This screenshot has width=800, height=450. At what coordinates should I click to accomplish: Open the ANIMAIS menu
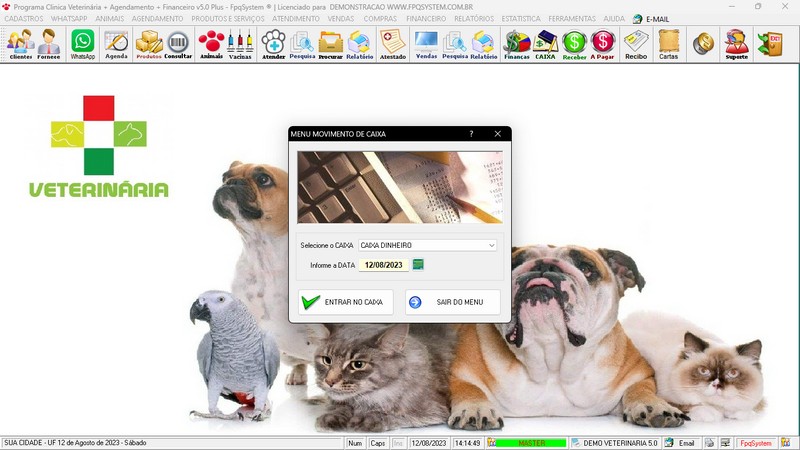(110, 19)
